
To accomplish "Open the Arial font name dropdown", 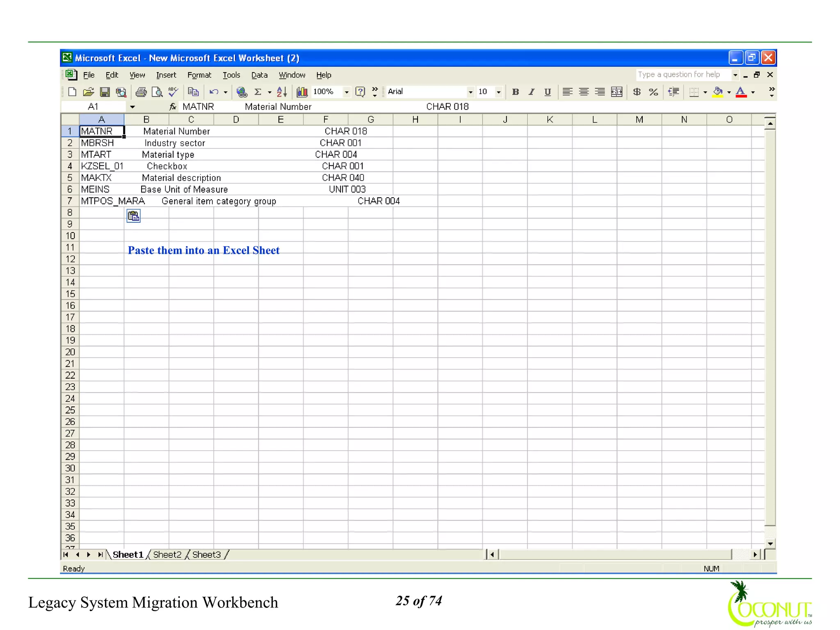I will 470,92.
